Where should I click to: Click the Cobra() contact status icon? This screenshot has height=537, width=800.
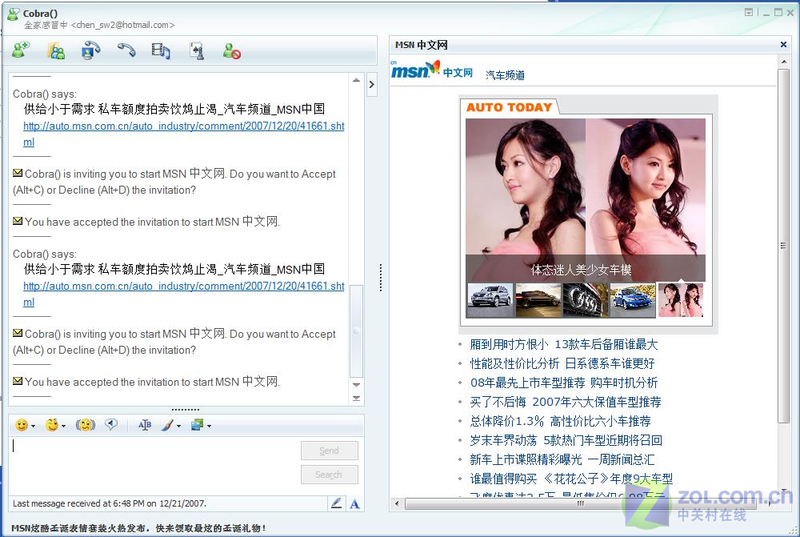pyautogui.click(x=13, y=14)
